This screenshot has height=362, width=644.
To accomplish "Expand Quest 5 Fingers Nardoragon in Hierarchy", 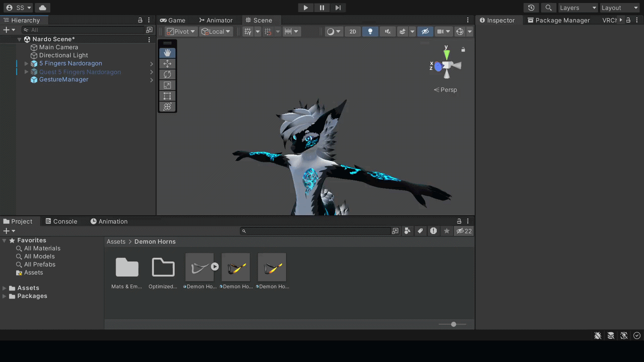I will click(27, 72).
